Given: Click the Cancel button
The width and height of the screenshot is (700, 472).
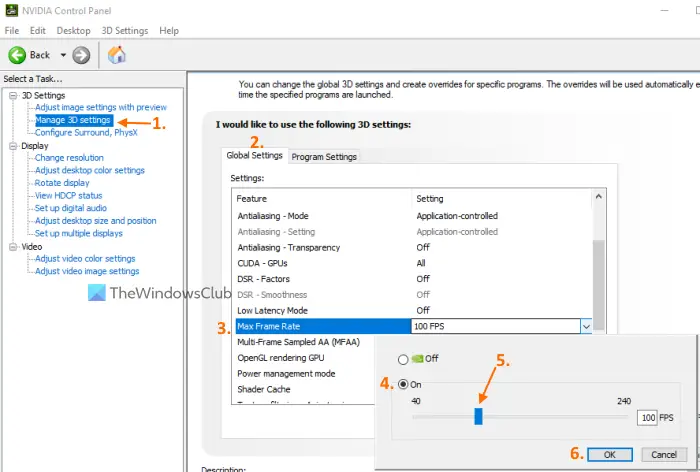Looking at the screenshot, I should [664, 455].
